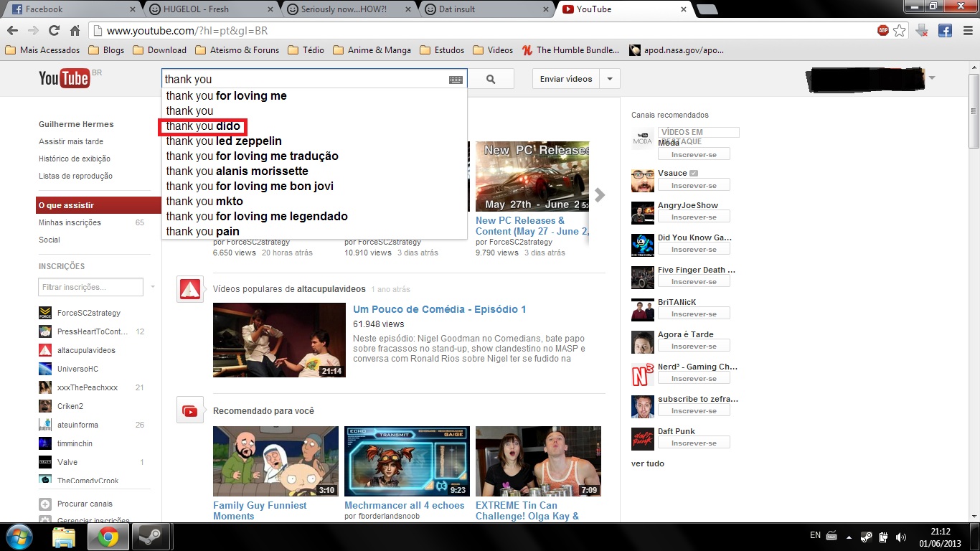This screenshot has width=980, height=551.
Task: Open the Windows Start menu
Action: click(18, 536)
